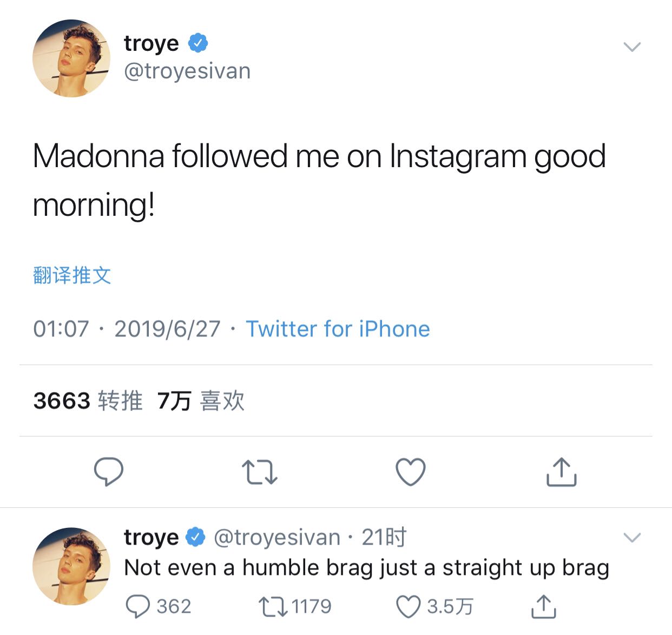The width and height of the screenshot is (672, 635).
Task: View the 3663 转推 retweets list
Action: coord(88,401)
